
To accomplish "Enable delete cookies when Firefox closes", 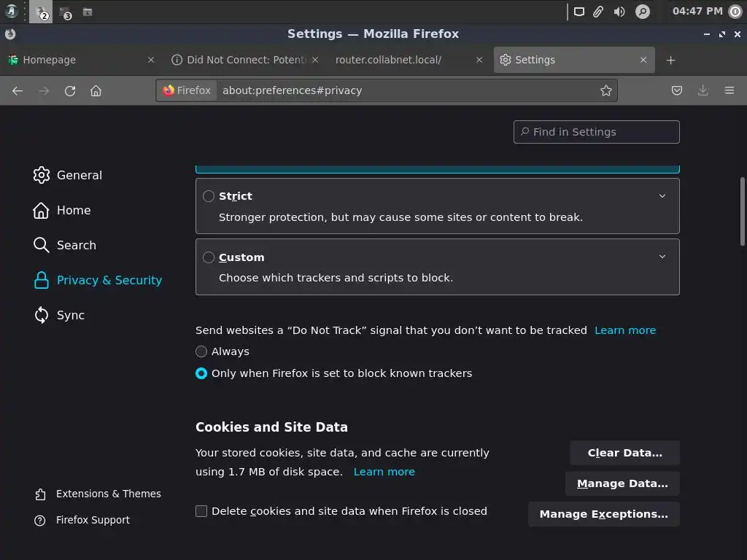I will click(201, 511).
